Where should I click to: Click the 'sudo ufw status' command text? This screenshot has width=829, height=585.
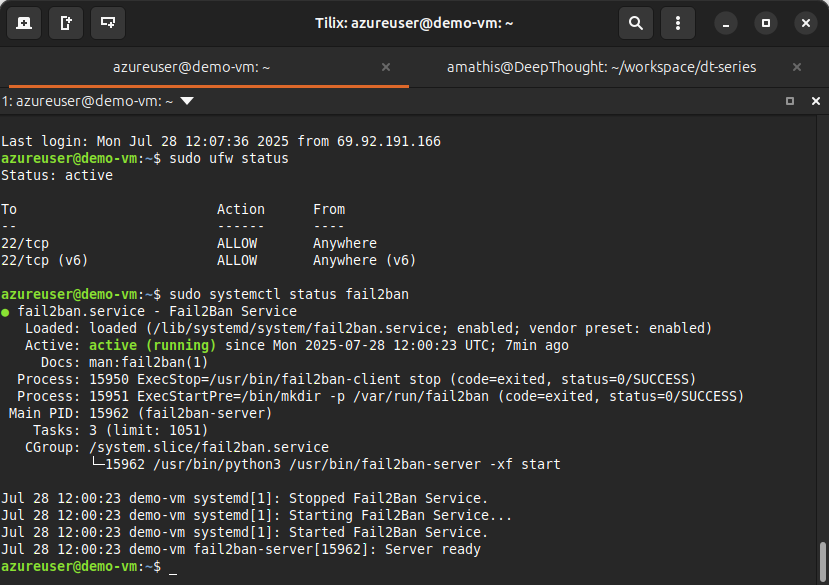coord(229,159)
